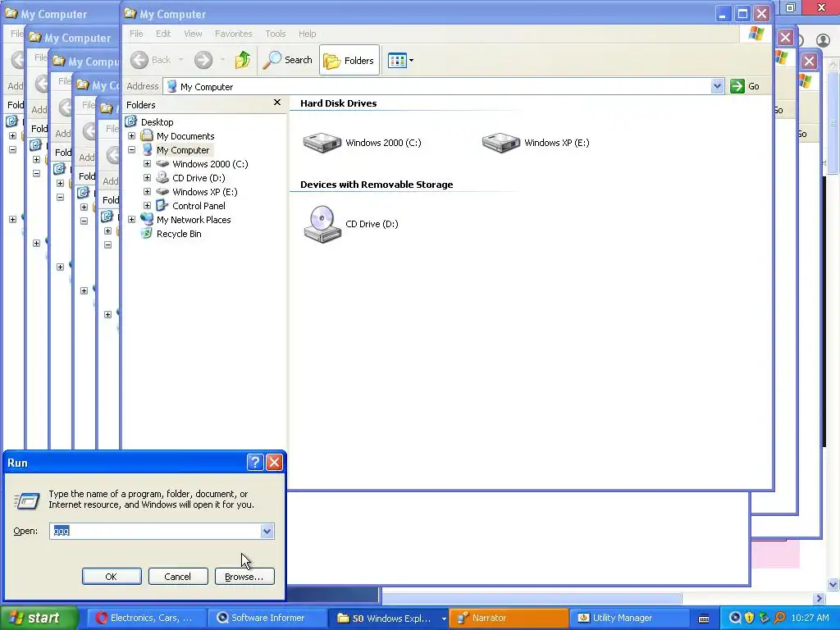Click the vertical scrollbar down arrow
Screen dimensions: 840x630
tap(833, 584)
